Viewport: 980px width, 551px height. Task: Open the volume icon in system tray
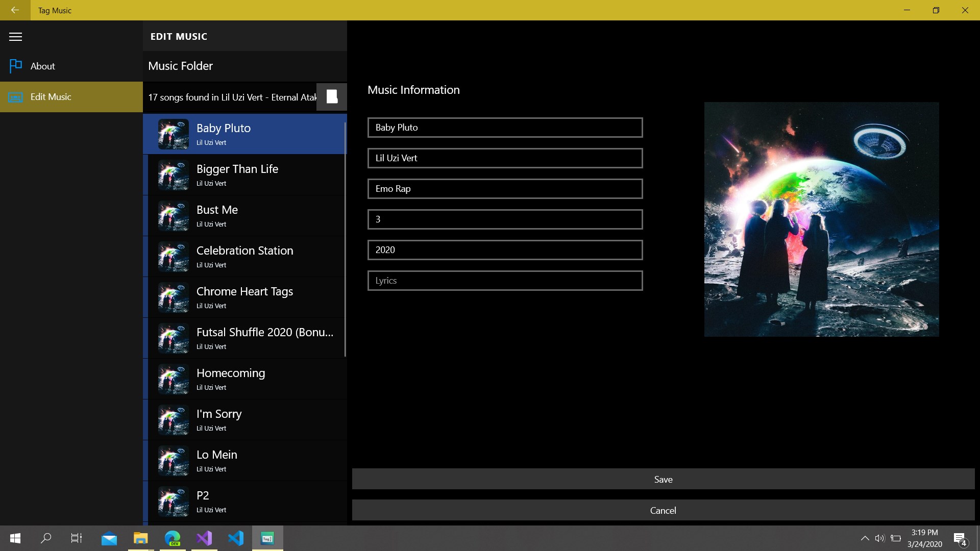click(879, 538)
